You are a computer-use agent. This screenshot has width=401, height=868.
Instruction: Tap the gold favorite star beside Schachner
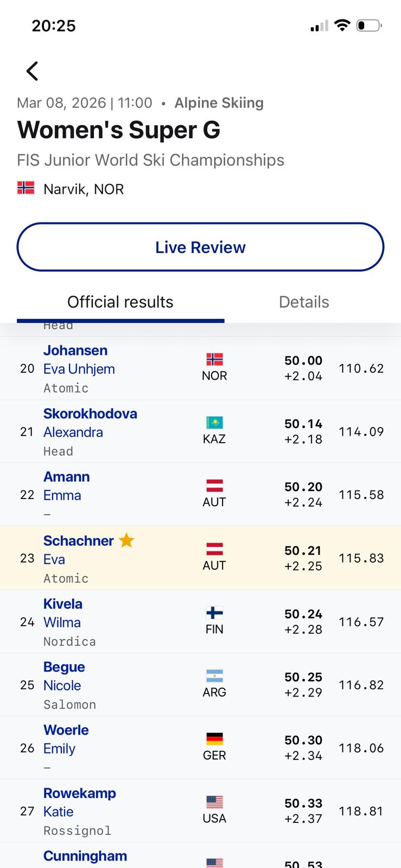(x=126, y=540)
